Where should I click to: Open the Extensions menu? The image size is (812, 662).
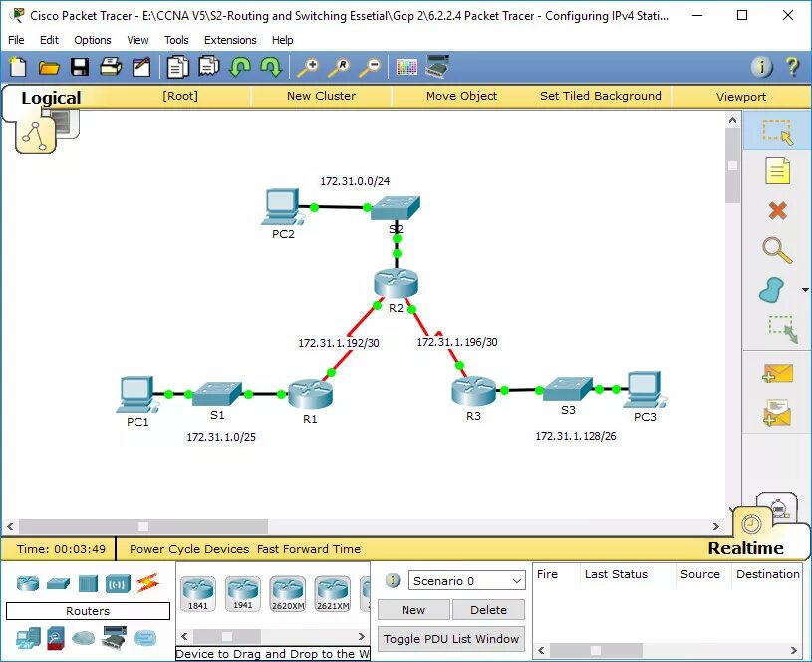click(x=230, y=40)
